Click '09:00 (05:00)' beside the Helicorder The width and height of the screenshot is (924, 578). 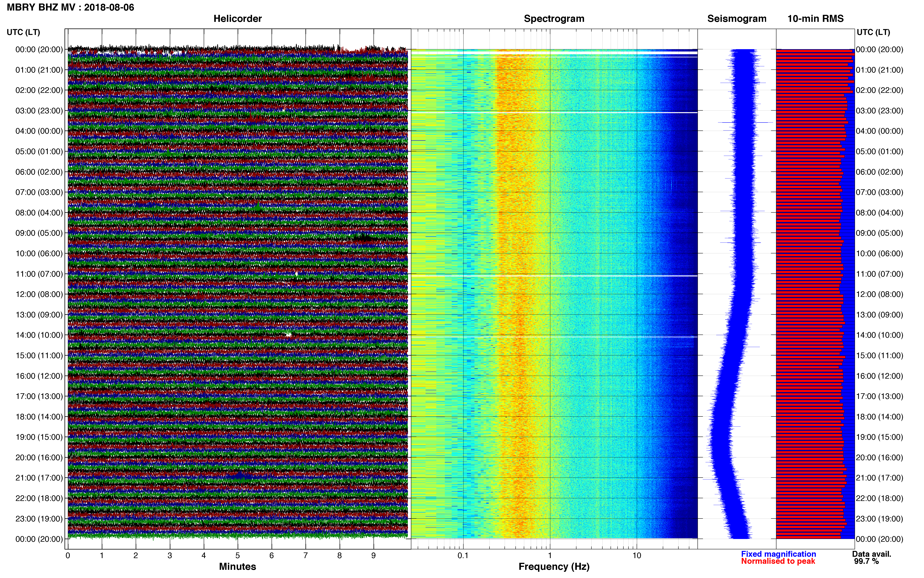click(39, 233)
